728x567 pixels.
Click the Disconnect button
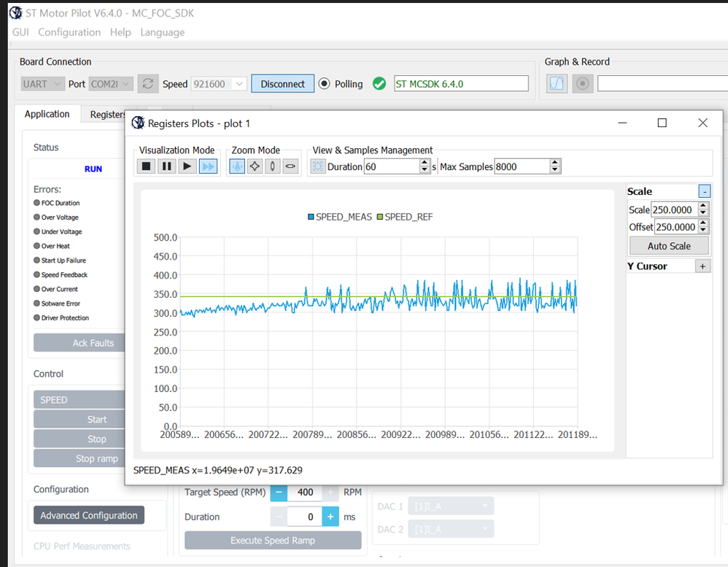(x=282, y=83)
